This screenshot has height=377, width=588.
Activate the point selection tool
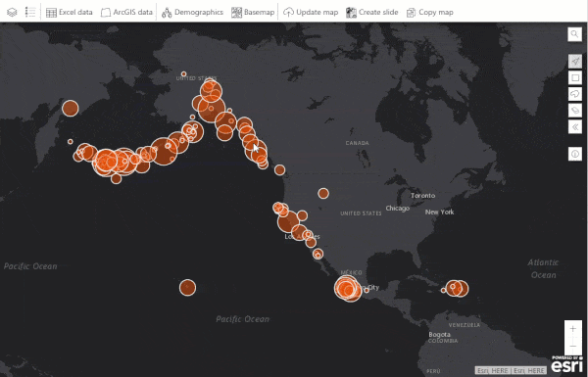[x=575, y=61]
